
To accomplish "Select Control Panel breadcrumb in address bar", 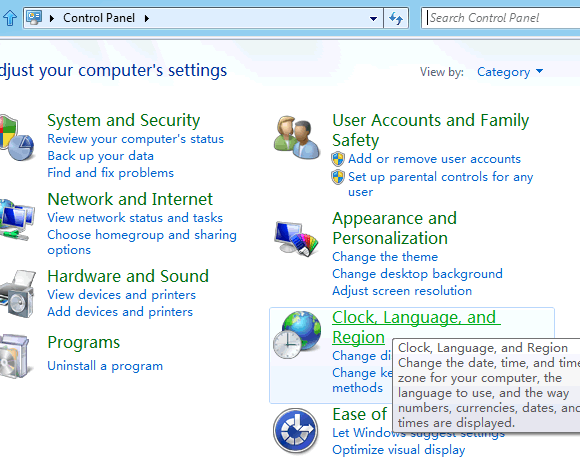I will click(x=99, y=18).
